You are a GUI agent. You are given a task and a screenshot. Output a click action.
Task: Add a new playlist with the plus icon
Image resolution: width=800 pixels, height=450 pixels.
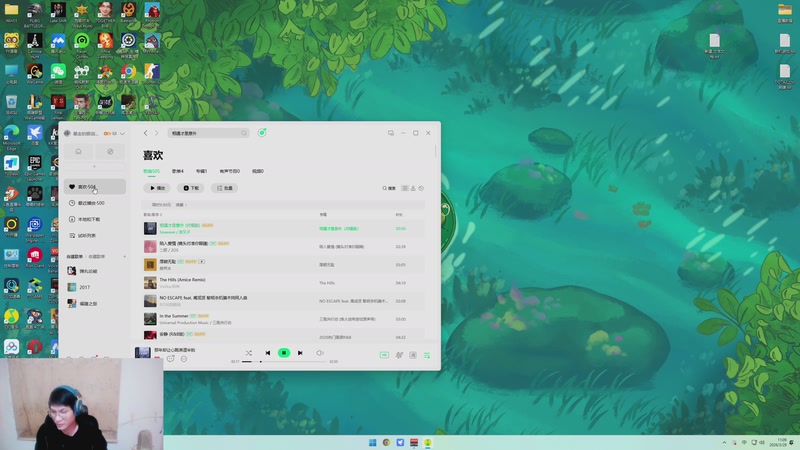click(x=124, y=257)
